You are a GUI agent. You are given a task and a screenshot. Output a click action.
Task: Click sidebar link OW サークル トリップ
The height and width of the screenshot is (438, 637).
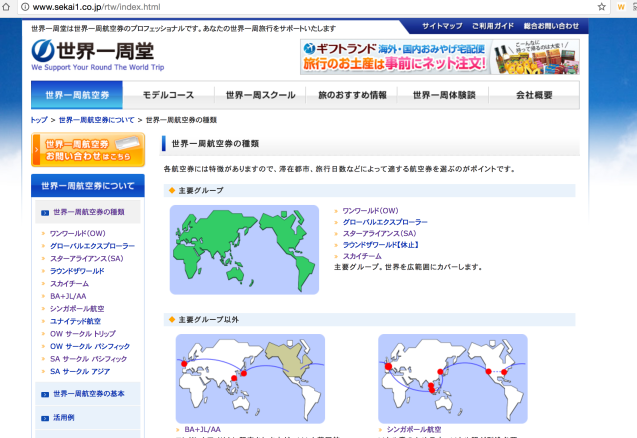(x=83, y=334)
